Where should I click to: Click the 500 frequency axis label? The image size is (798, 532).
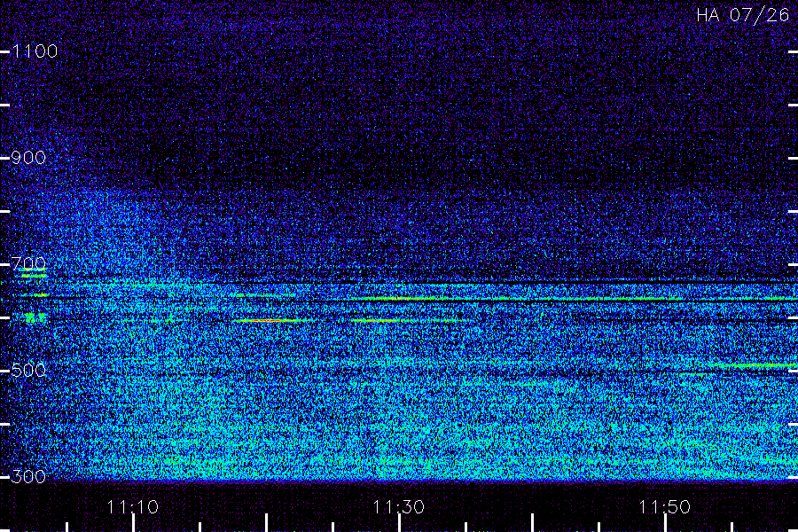click(x=28, y=370)
